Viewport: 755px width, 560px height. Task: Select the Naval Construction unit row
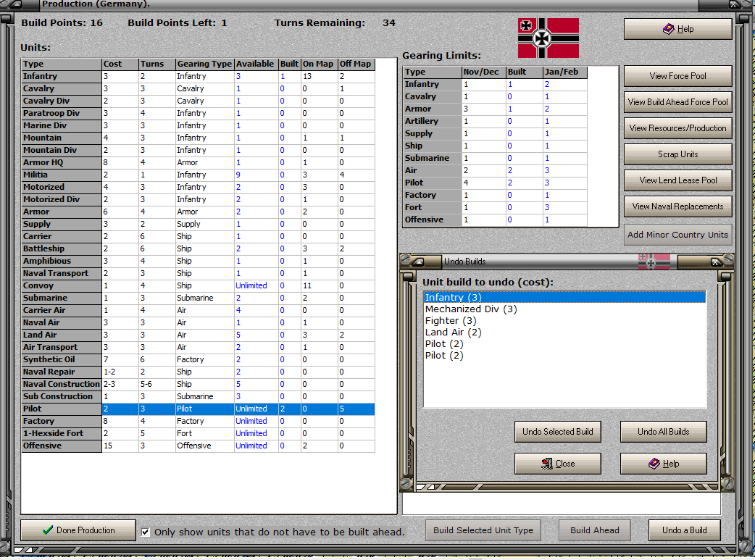198,384
